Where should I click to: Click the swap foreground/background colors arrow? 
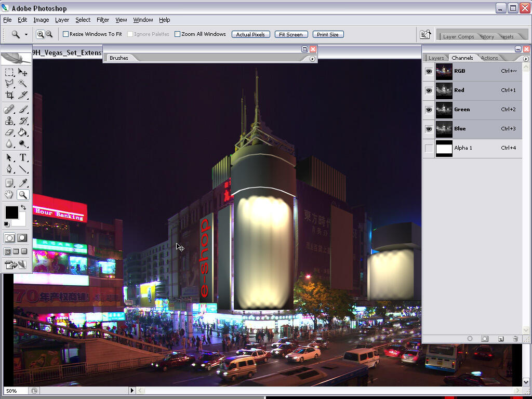23,207
